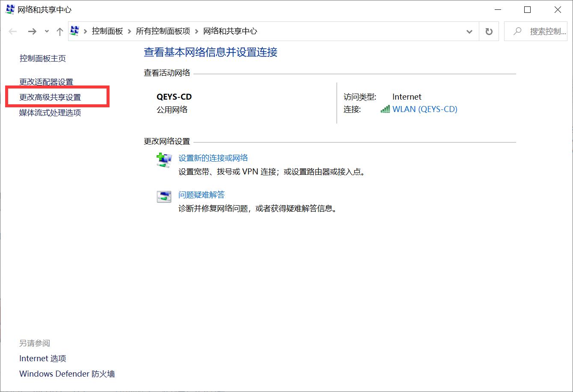Click the troubleshoot problems icon
Screen dimensions: 573x392
[x=163, y=196]
